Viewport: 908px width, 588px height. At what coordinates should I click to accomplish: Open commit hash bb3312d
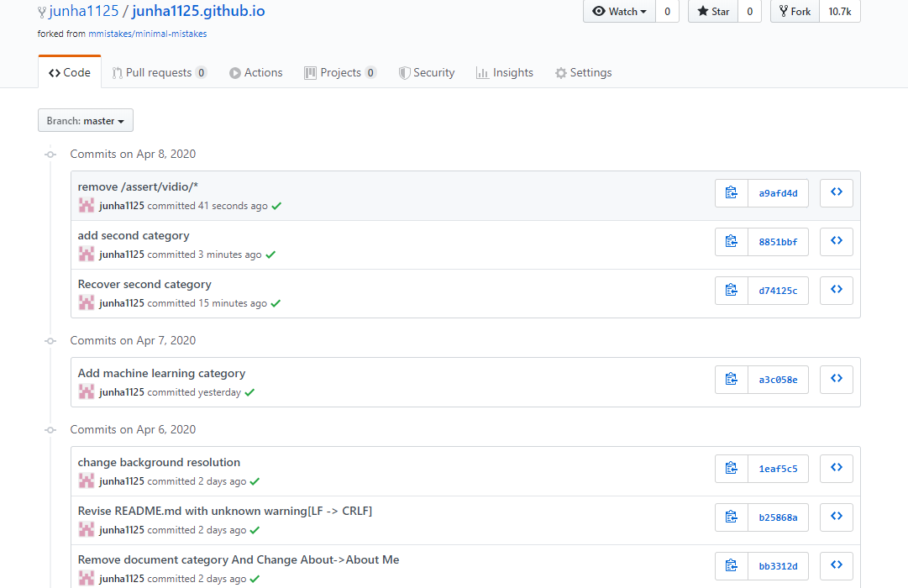tap(779, 566)
